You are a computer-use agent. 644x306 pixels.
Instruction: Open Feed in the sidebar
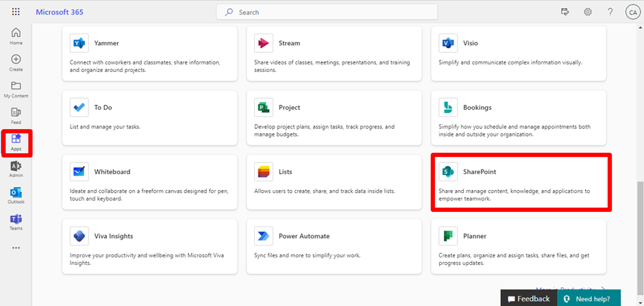(16, 116)
